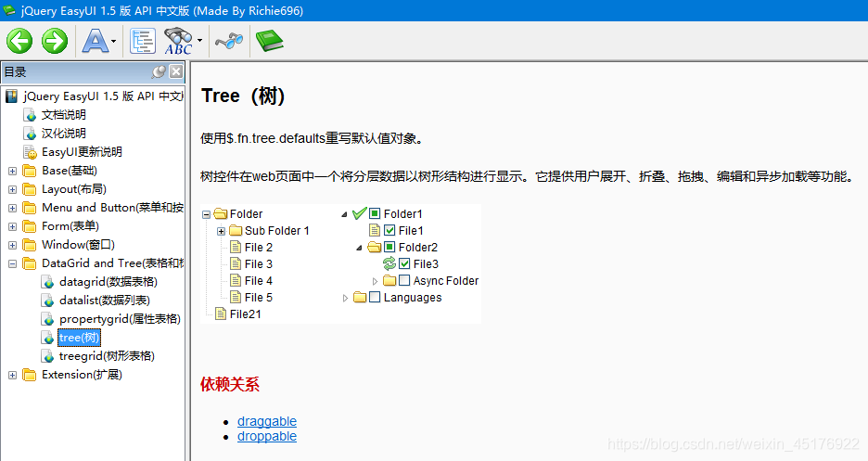Click the green book icon
Screen dimensions: 868x461
tap(269, 41)
